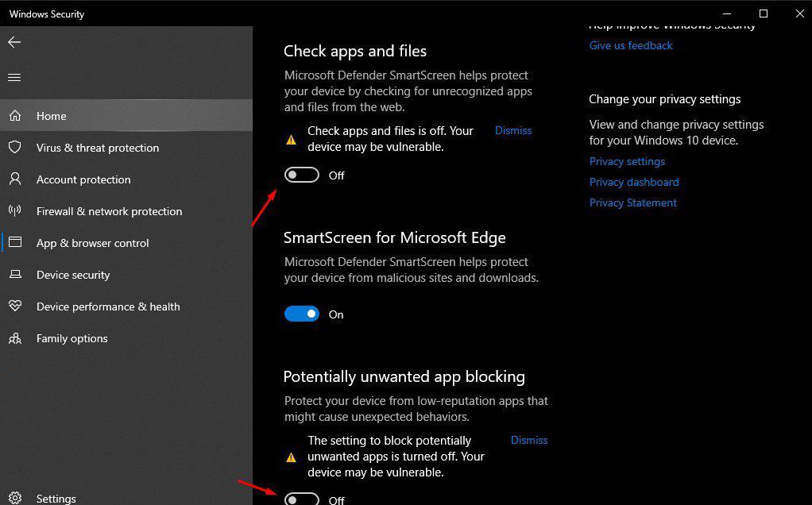The width and height of the screenshot is (812, 505).
Task: Click the Windows Security window title
Action: point(47,14)
